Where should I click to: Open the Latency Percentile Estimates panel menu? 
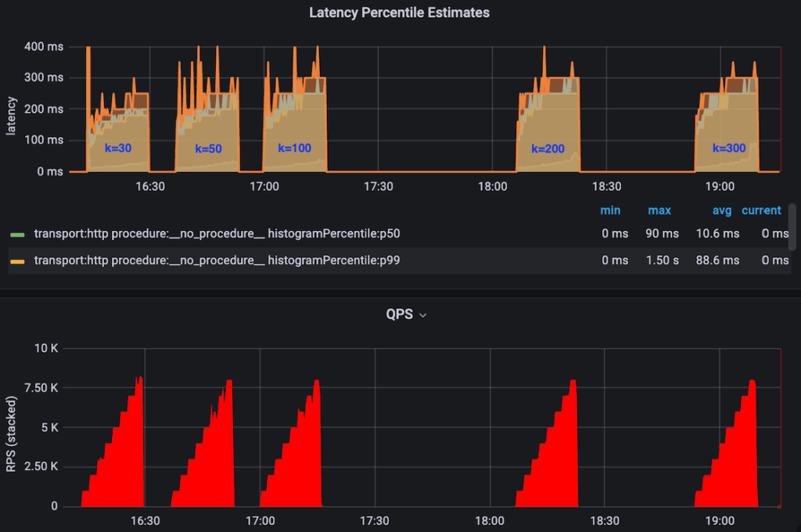click(399, 13)
